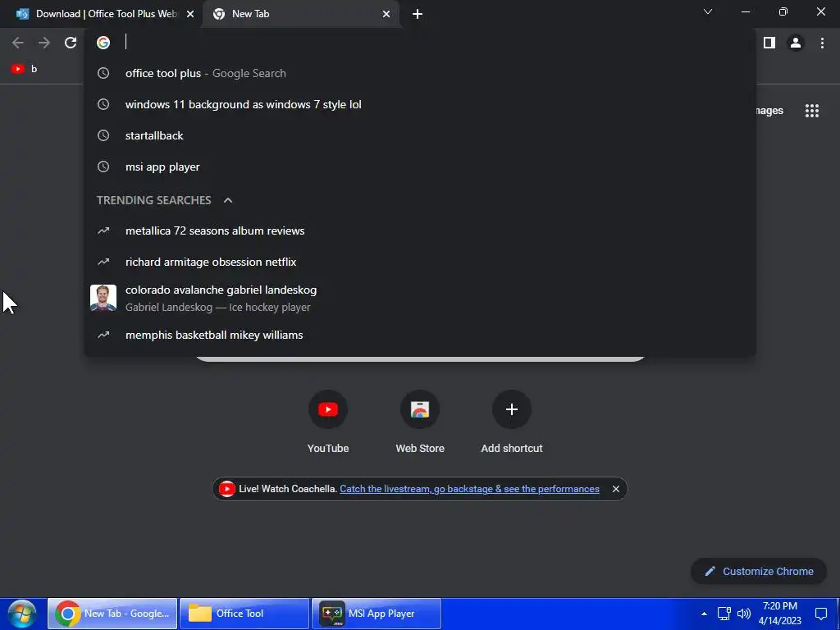Select the New Tab tab
The width and height of the screenshot is (840, 630).
302,14
